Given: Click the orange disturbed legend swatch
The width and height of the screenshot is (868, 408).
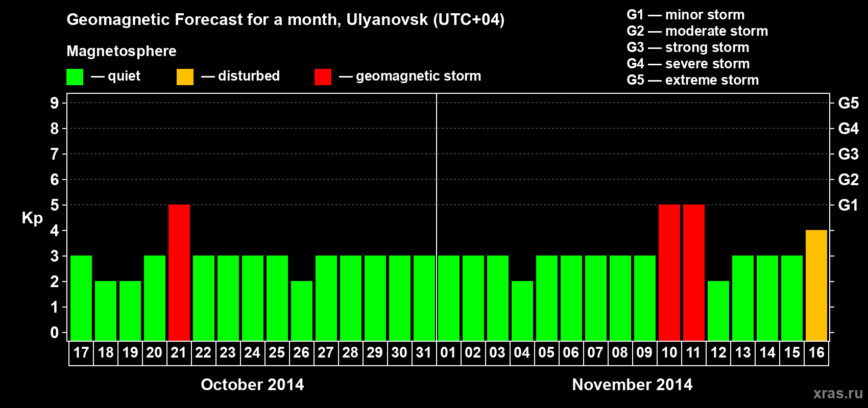Looking at the screenshot, I should (185, 77).
